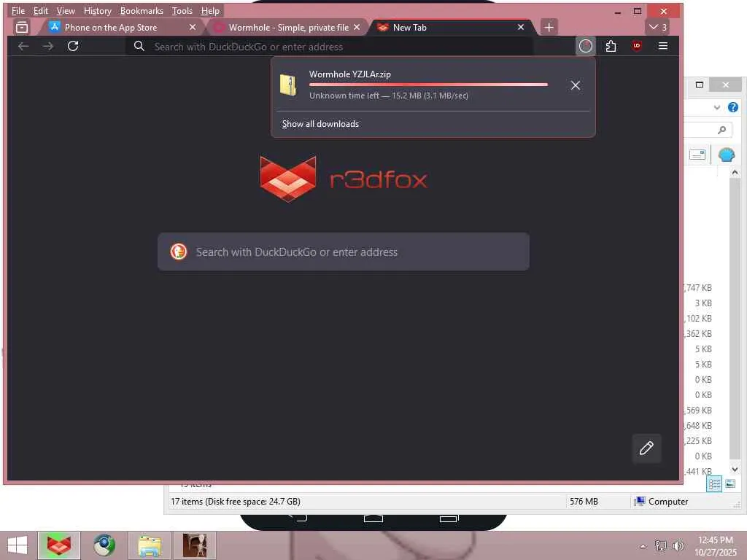The width and height of the screenshot is (747, 560).
Task: Open the extensions puzzle icon
Action: pos(611,46)
